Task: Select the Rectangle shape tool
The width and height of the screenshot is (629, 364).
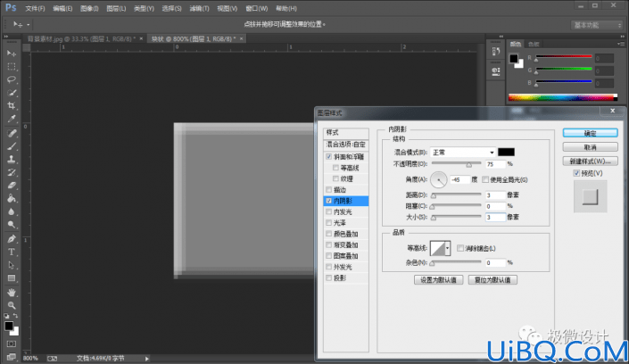Action: 12,278
